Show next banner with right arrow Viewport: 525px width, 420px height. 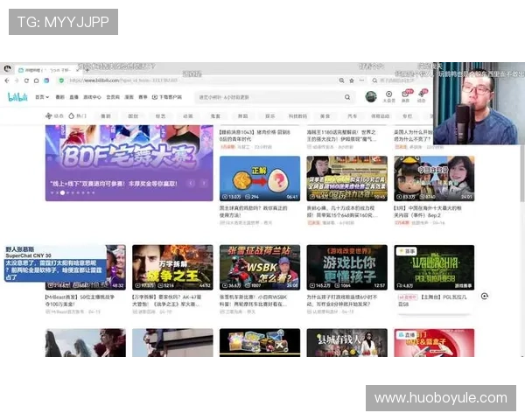tap(204, 183)
